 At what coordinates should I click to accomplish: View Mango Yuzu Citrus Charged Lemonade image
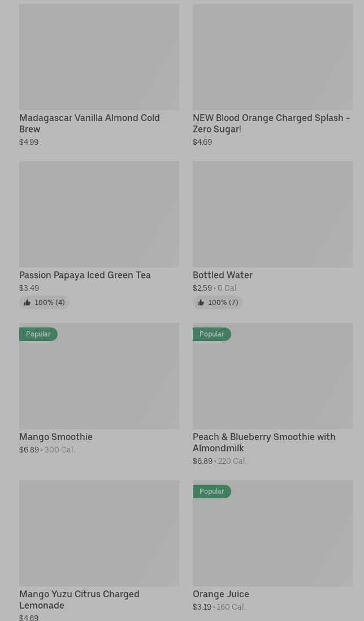click(x=99, y=533)
